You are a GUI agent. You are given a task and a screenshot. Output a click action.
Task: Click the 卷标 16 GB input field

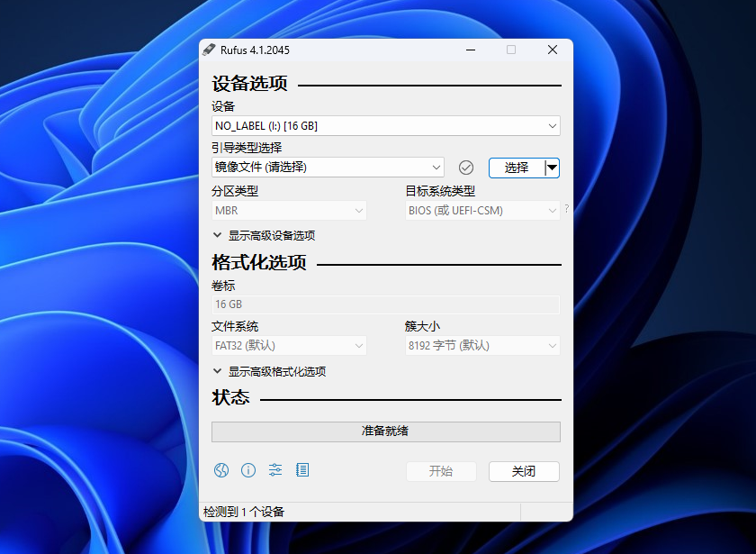[x=386, y=304]
